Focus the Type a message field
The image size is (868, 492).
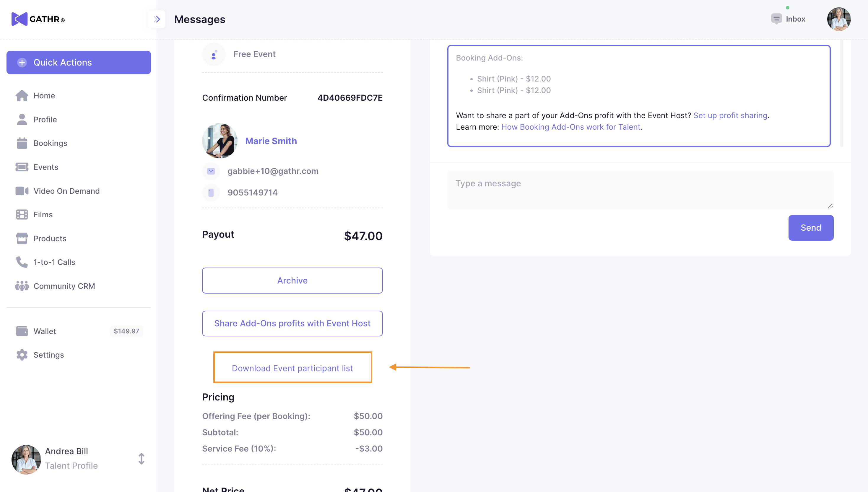point(640,190)
